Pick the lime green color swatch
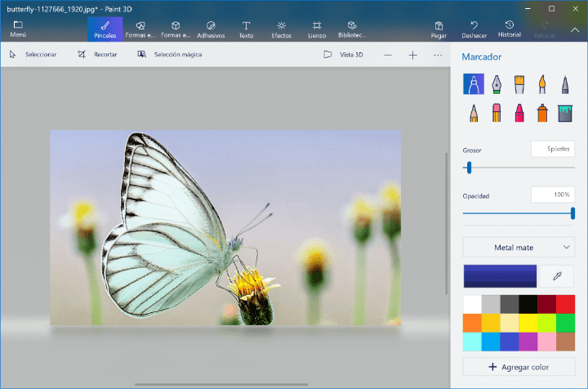The height and width of the screenshot is (389, 588). pyautogui.click(x=546, y=323)
